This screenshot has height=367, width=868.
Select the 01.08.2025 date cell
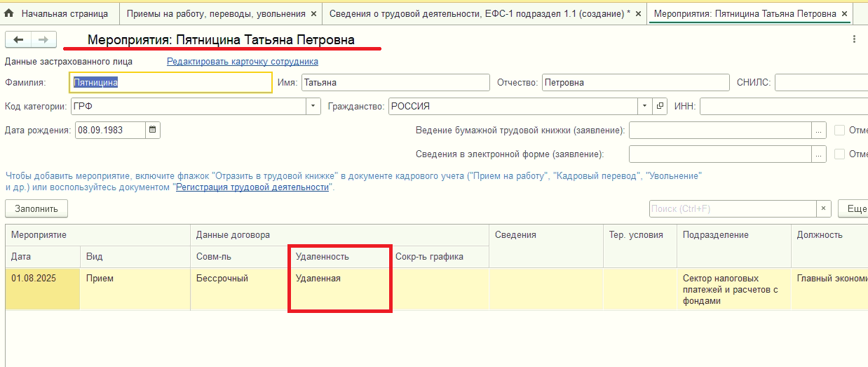(x=43, y=289)
